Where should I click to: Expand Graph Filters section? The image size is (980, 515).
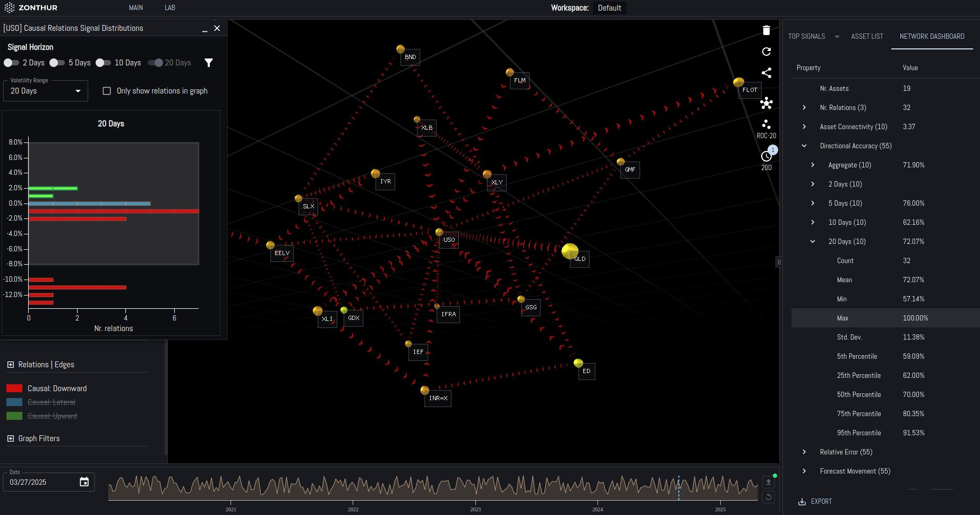coord(10,438)
